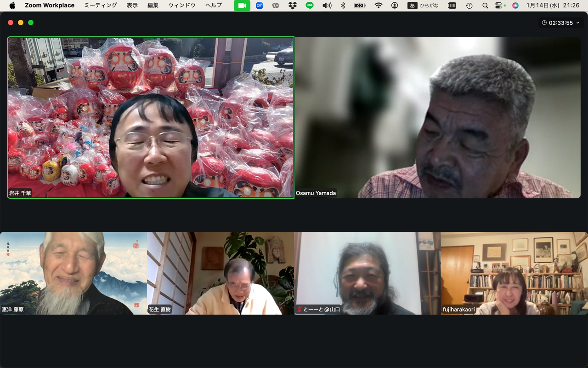588x368 pixels.
Task: Click the 花生 直樹 name label
Action: pyautogui.click(x=160, y=310)
